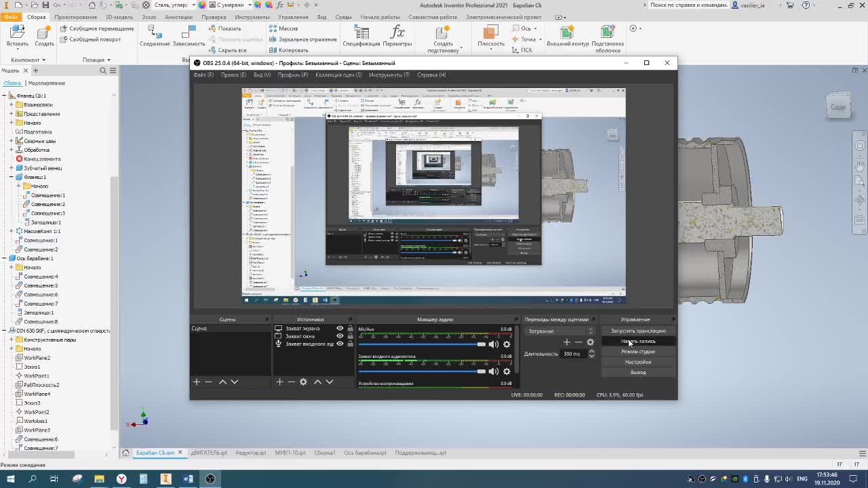Open Mic/Aux audio settings gear
The height and width of the screenshot is (488, 868).
pyautogui.click(x=507, y=344)
